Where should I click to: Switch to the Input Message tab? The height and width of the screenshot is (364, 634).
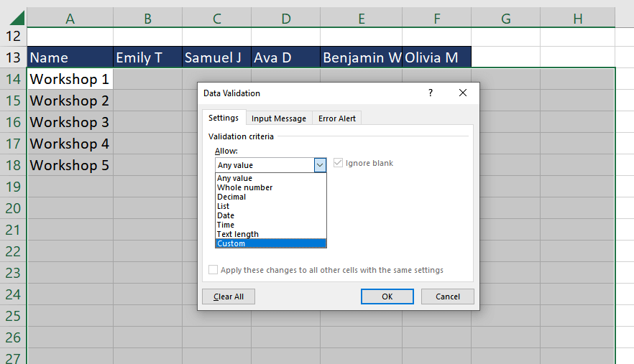point(279,118)
